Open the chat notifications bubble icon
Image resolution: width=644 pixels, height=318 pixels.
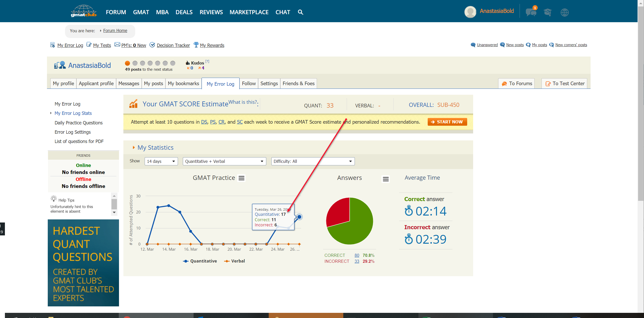531,12
